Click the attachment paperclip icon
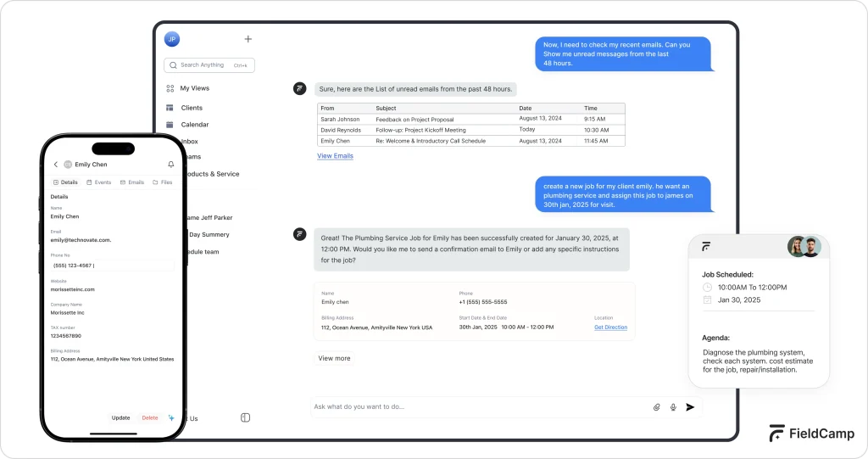 (657, 407)
